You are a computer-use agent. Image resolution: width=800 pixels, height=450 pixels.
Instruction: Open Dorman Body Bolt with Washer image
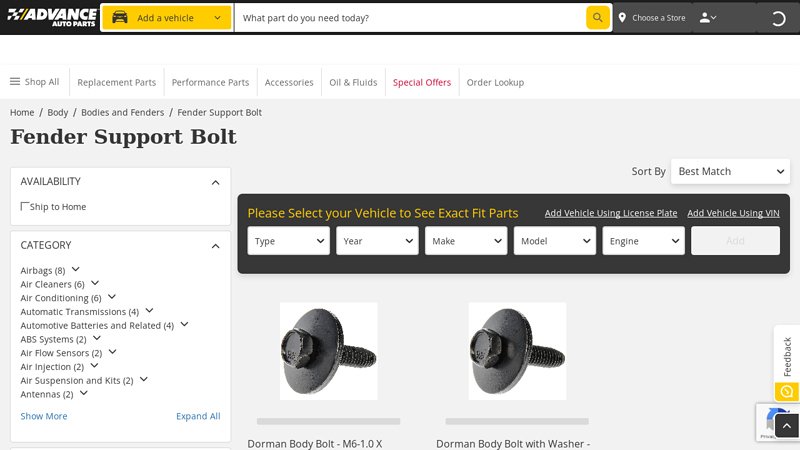(x=517, y=351)
